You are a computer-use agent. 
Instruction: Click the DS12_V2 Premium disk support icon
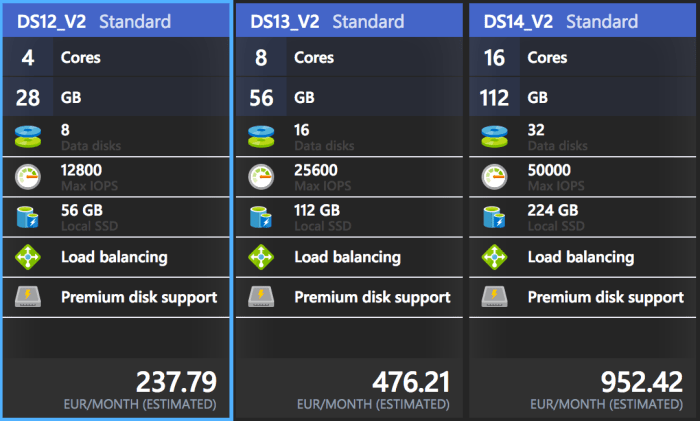(x=28, y=297)
